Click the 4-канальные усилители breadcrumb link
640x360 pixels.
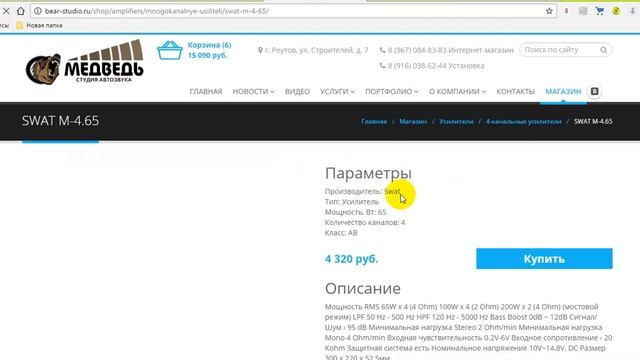(524, 122)
